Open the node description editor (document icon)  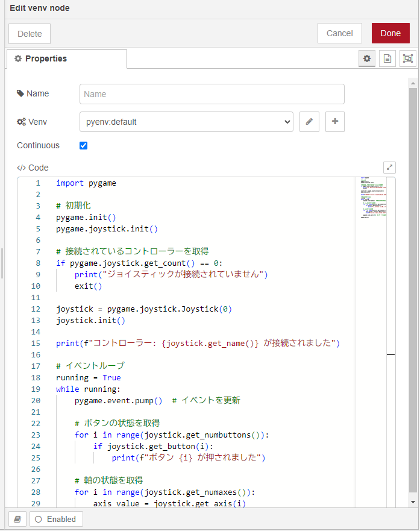coord(387,58)
